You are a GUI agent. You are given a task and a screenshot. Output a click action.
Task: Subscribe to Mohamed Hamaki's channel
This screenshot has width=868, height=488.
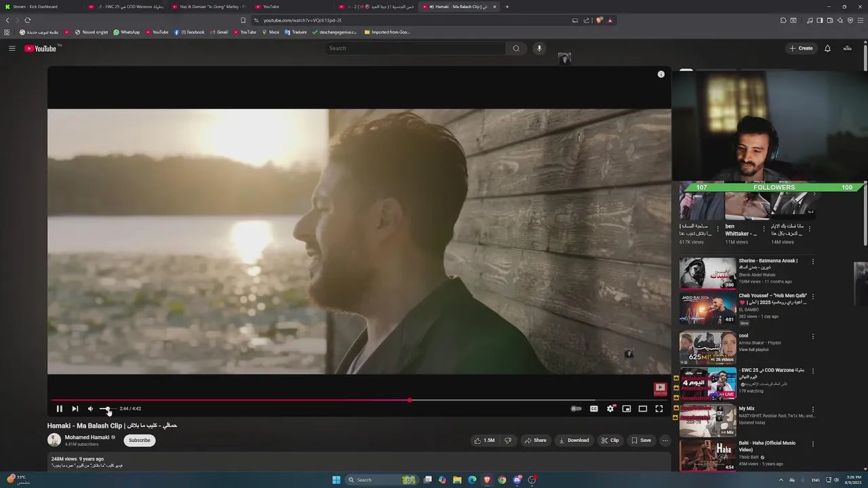point(140,441)
